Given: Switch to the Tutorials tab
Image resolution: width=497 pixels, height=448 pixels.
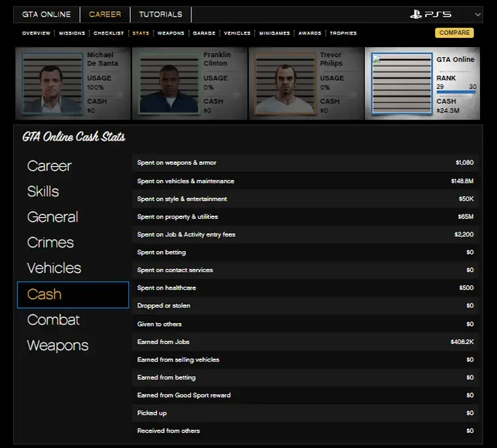Looking at the screenshot, I should [160, 14].
